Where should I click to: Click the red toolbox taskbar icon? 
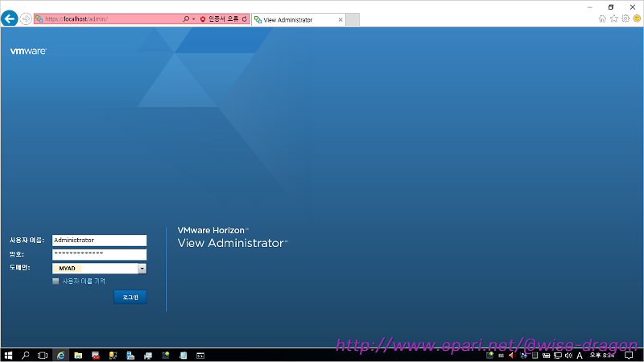pyautogui.click(x=96, y=356)
